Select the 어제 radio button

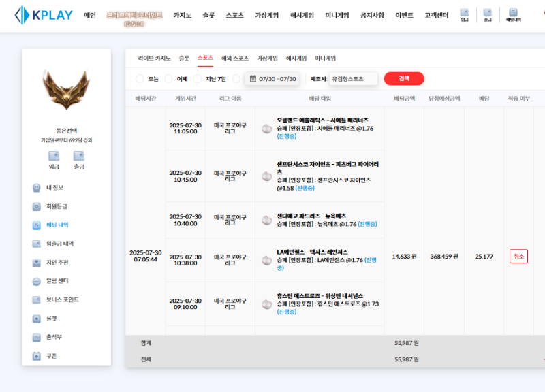pos(168,79)
